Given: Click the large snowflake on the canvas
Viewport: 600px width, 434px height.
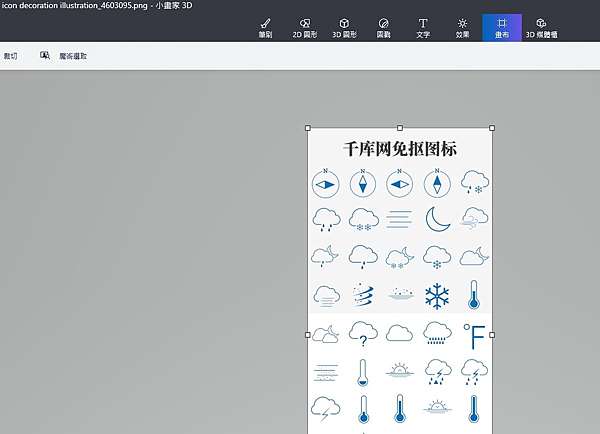Looking at the screenshot, I should pos(437,296).
